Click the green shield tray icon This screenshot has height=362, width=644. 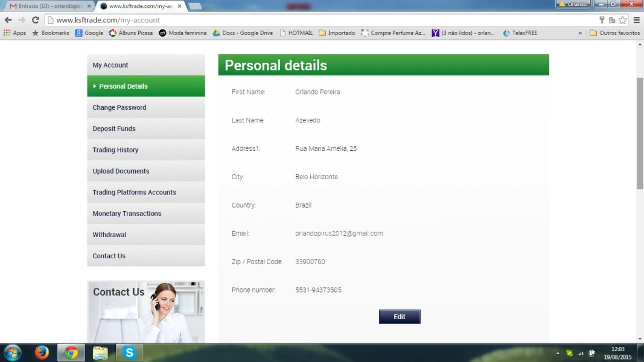point(569,353)
